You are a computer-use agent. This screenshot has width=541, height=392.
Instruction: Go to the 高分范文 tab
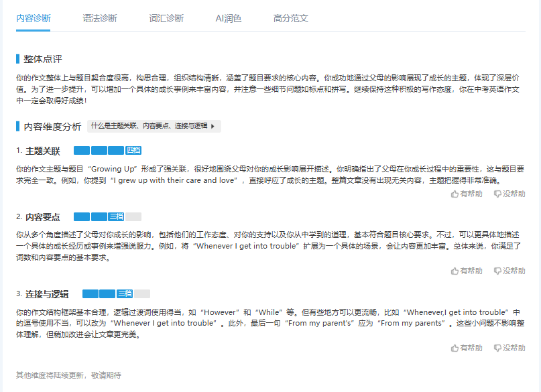pyautogui.click(x=290, y=18)
